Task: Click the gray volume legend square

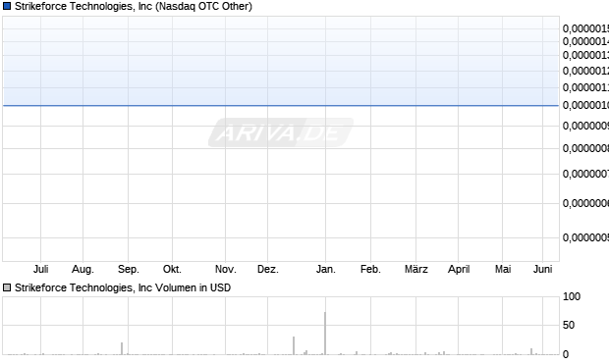Action: pyautogui.click(x=7, y=287)
